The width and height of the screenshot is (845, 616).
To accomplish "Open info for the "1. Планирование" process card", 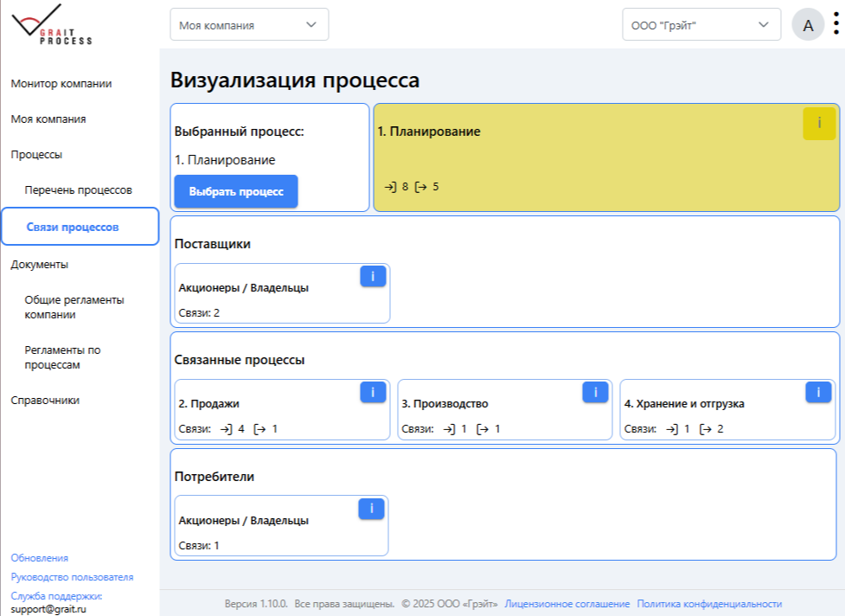I will [818, 124].
